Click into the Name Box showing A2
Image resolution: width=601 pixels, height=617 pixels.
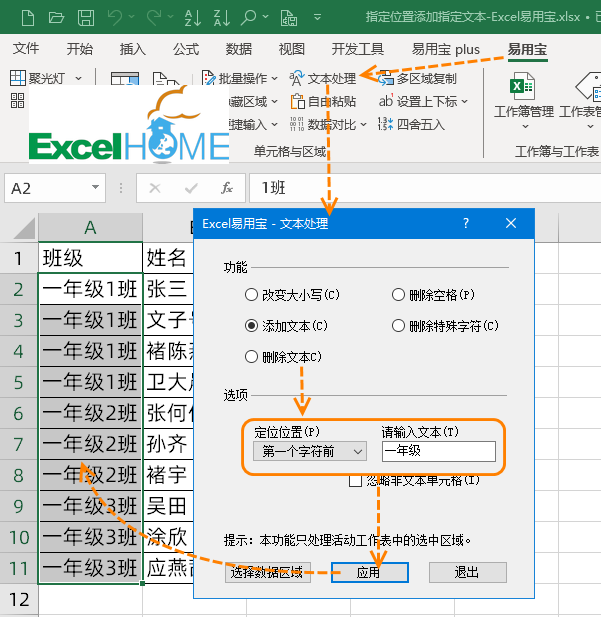47,188
